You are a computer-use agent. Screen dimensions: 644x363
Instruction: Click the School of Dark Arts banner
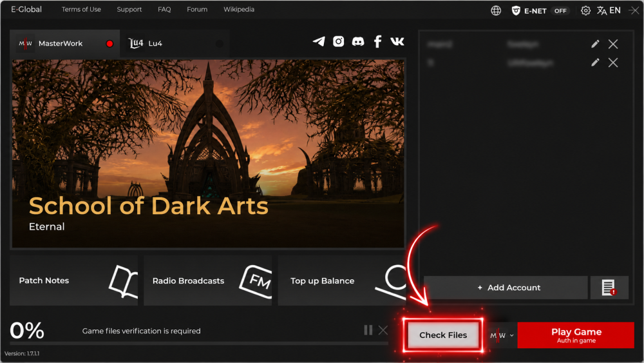(x=208, y=153)
